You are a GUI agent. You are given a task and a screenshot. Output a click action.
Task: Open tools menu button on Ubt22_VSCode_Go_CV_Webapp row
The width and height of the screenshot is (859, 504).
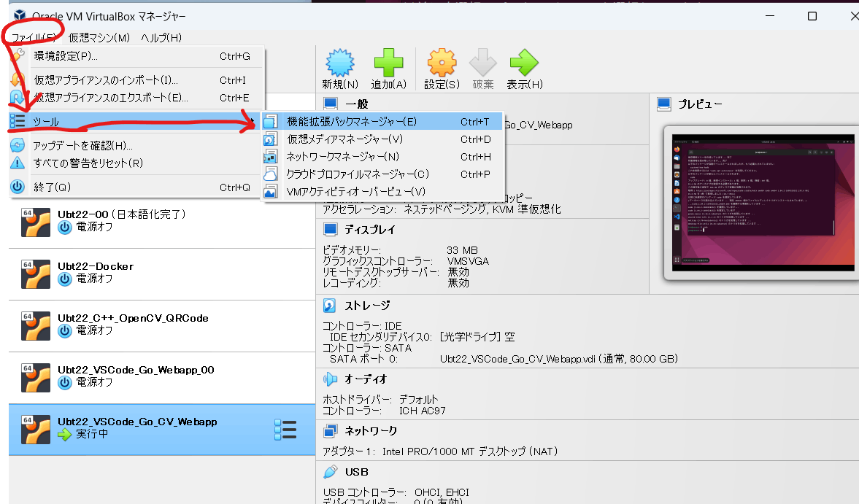click(x=285, y=430)
